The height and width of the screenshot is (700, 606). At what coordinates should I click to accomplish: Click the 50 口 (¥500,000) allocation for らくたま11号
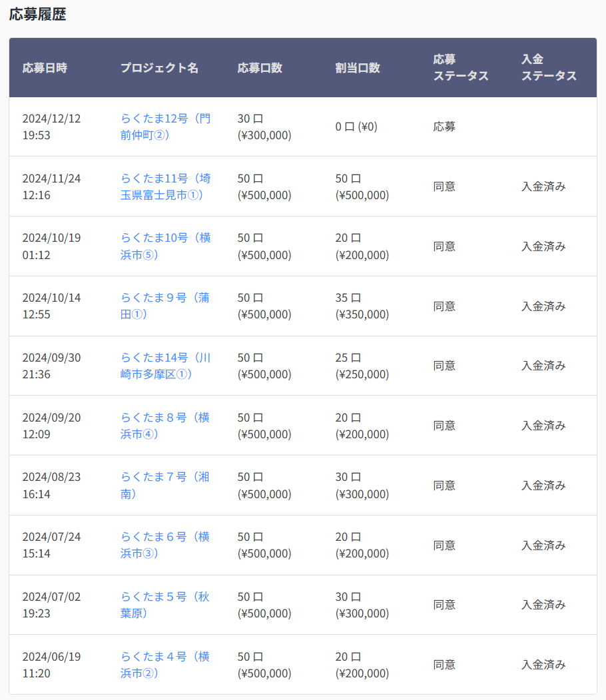coord(362,186)
